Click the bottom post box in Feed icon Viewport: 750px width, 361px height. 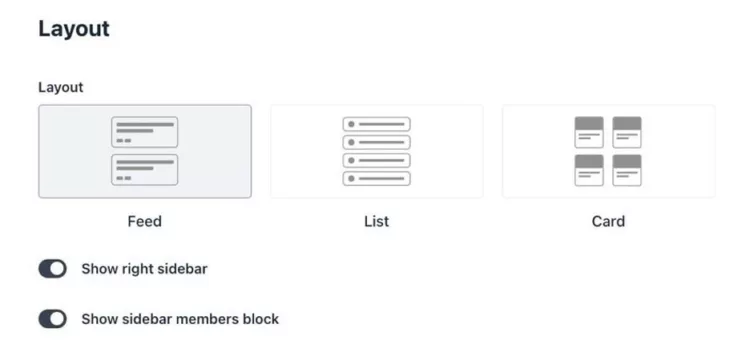click(144, 170)
